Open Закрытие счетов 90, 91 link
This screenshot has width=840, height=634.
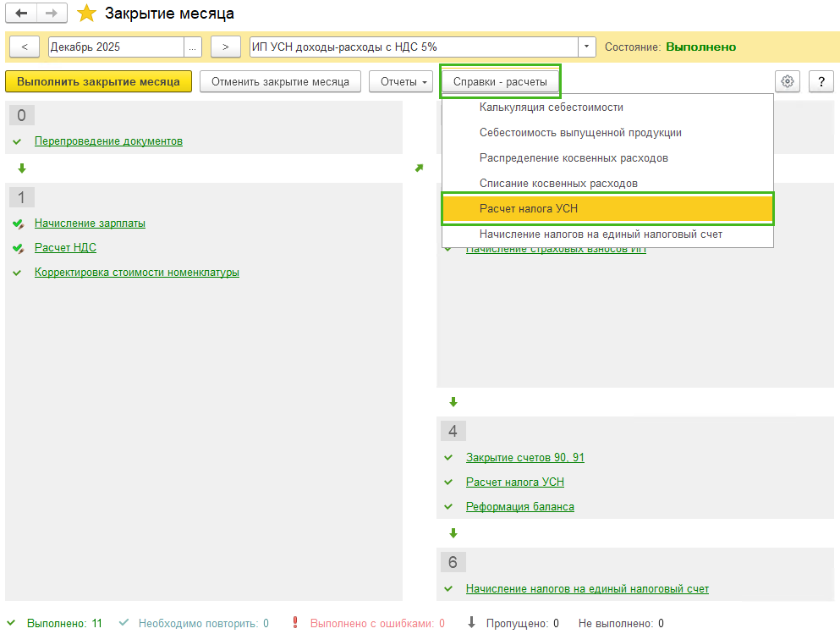pyautogui.click(x=525, y=457)
